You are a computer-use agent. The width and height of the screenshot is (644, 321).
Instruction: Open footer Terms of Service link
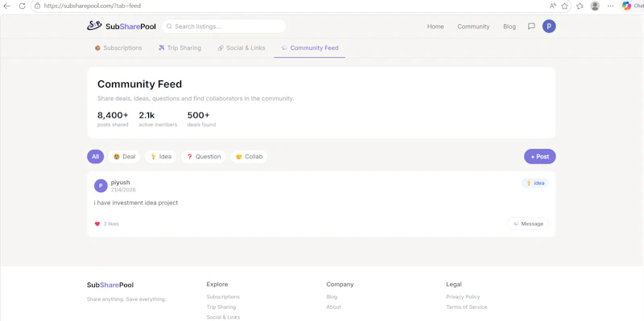(x=467, y=307)
